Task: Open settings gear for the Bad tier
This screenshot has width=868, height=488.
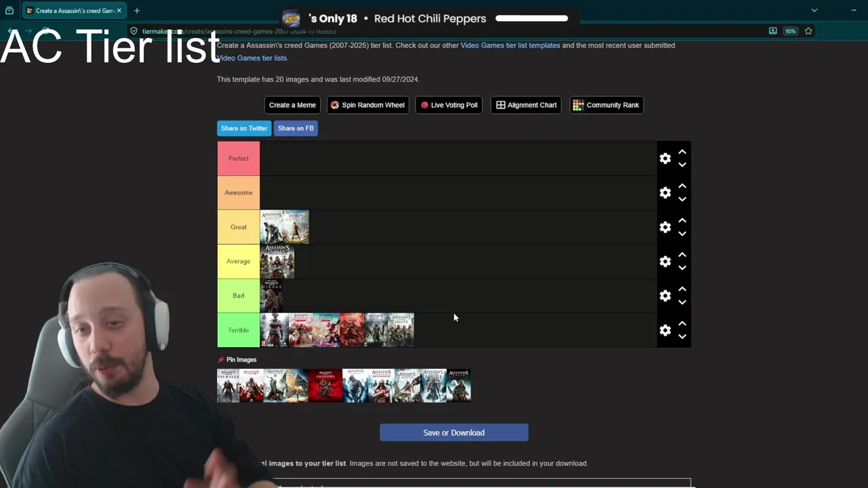Action: (x=665, y=296)
